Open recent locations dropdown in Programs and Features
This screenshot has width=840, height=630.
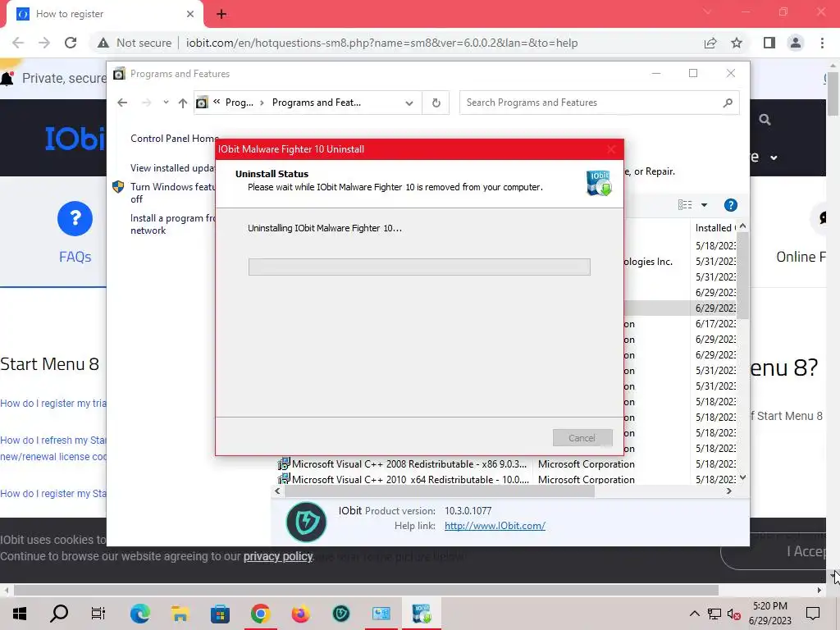point(166,103)
